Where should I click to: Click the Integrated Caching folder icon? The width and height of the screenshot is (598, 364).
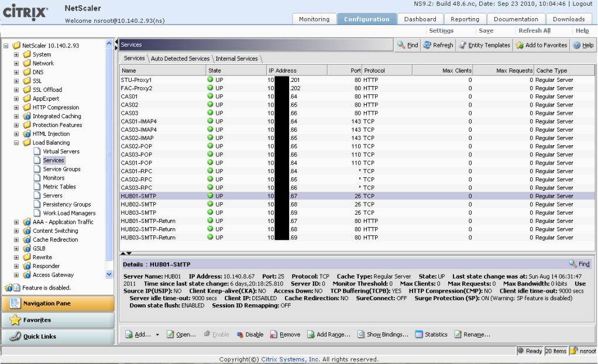(27, 116)
